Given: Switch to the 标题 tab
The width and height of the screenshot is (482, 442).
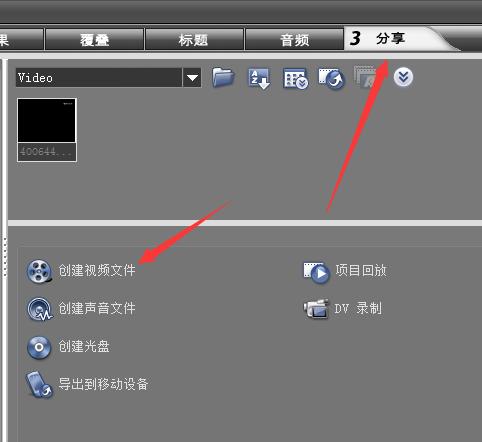Looking at the screenshot, I should [194, 39].
